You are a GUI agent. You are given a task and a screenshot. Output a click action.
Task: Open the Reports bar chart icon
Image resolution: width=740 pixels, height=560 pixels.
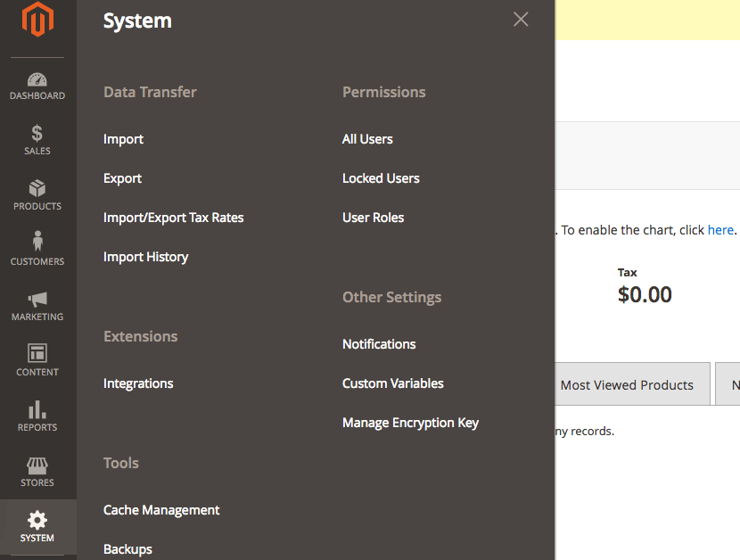click(37, 410)
